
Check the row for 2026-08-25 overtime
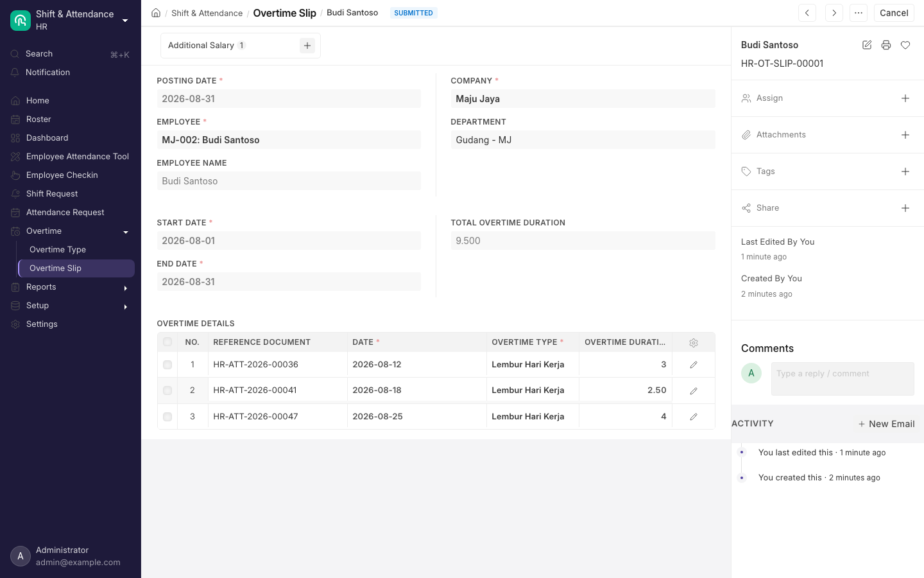pyautogui.click(x=167, y=417)
